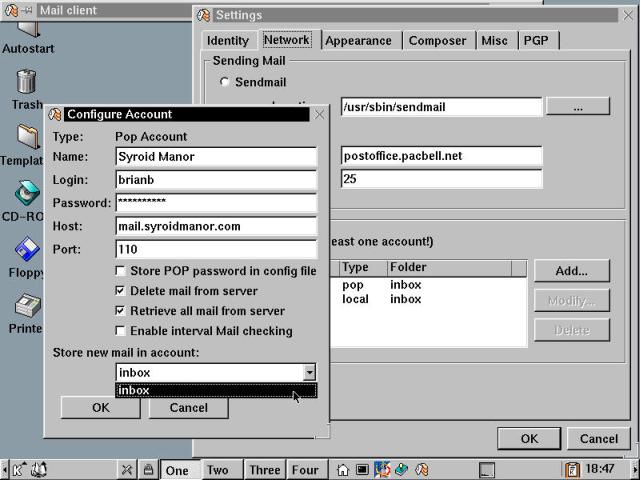This screenshot has height=480, width=640.
Task: Click Cancel in Configure Account dialog
Action: [188, 407]
